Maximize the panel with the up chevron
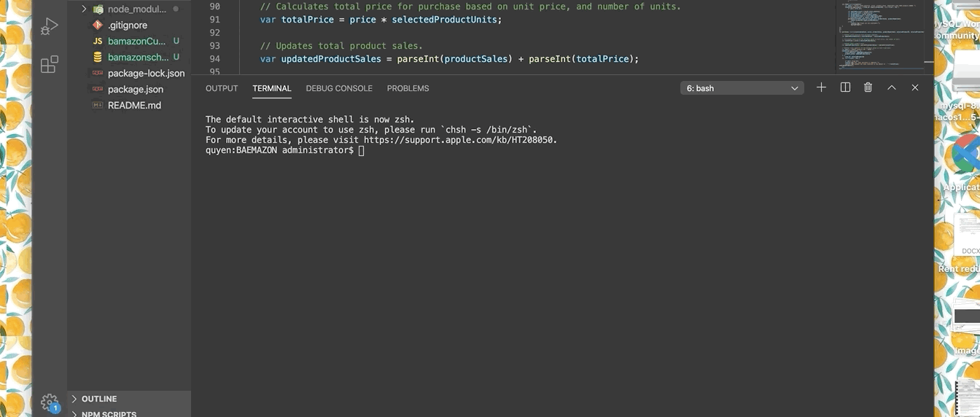 tap(891, 87)
